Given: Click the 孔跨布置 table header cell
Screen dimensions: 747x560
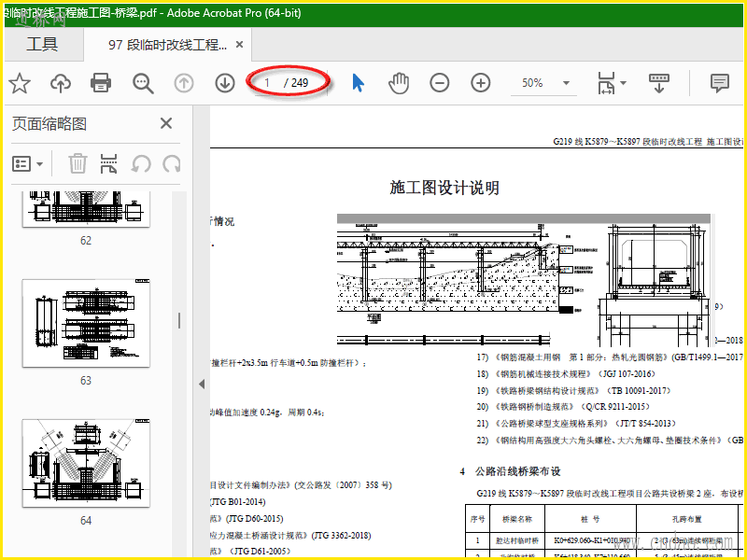Looking at the screenshot, I should (x=686, y=519).
